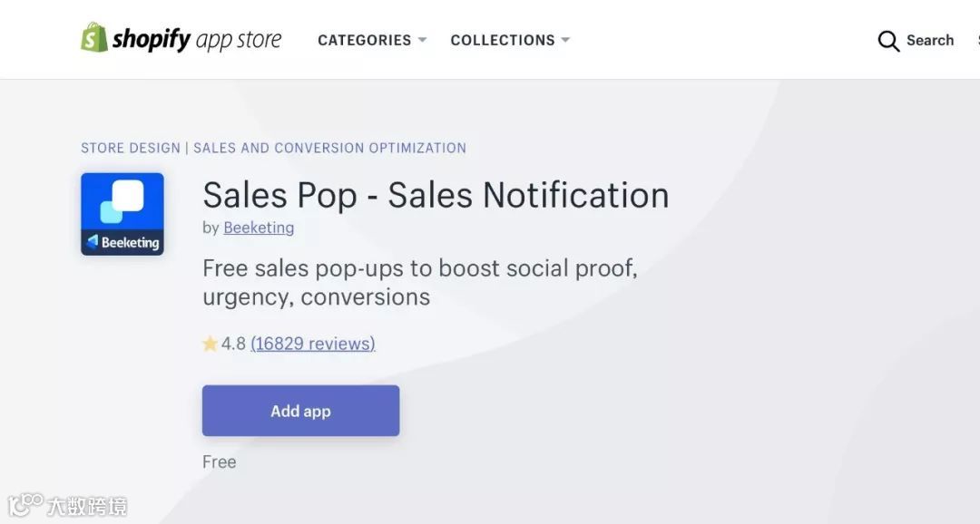This screenshot has width=980, height=524.
Task: Expand the COLLECTIONS dropdown arrow
Action: 565,40
